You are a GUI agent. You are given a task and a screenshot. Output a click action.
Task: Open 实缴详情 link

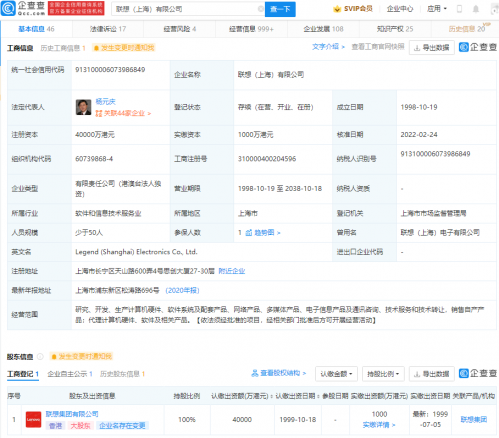[379, 425]
